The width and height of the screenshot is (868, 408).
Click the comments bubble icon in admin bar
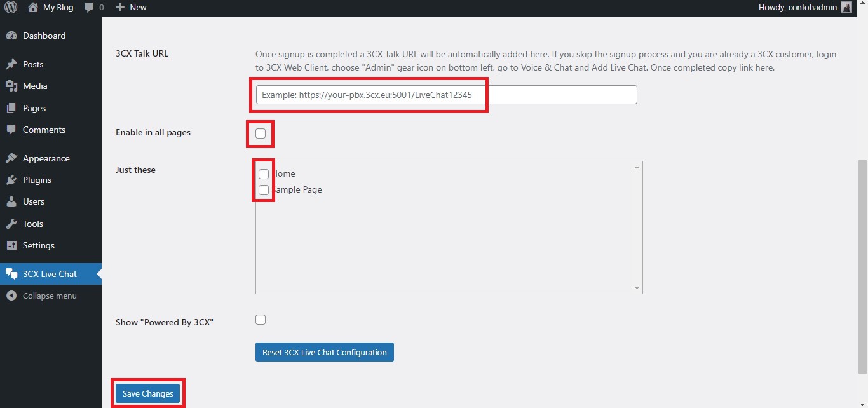click(x=89, y=8)
